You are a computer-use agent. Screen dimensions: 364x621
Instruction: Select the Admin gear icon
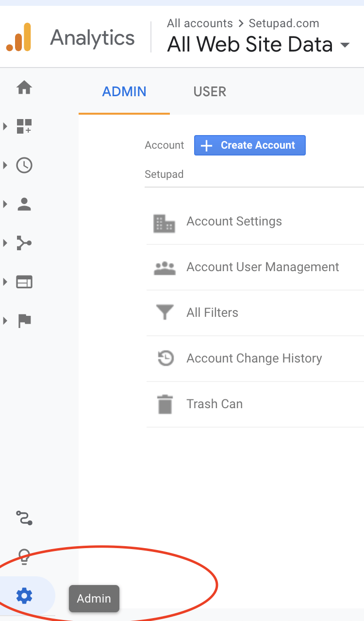pyautogui.click(x=24, y=595)
